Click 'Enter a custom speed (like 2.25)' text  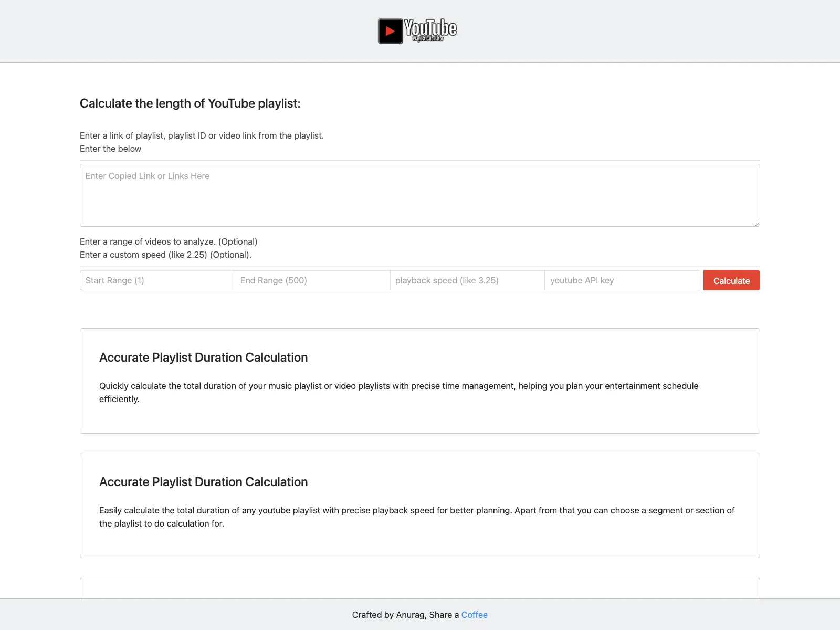(165, 255)
